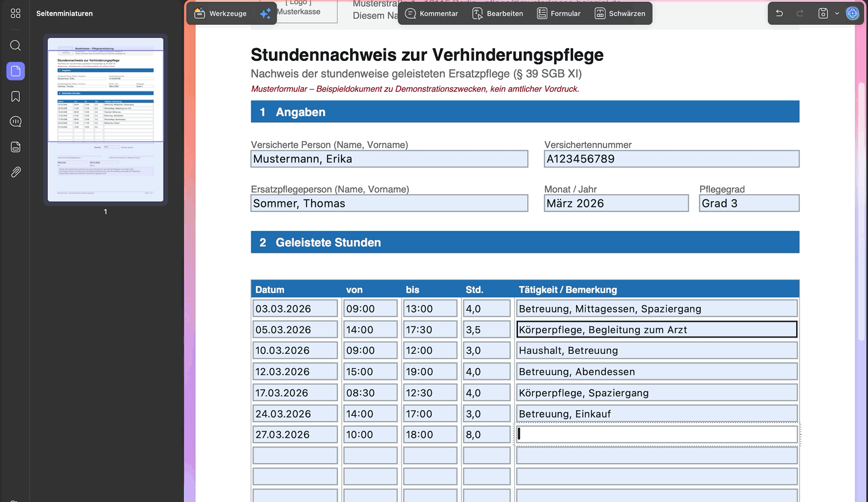Select date field 24.03.2026

(295, 414)
